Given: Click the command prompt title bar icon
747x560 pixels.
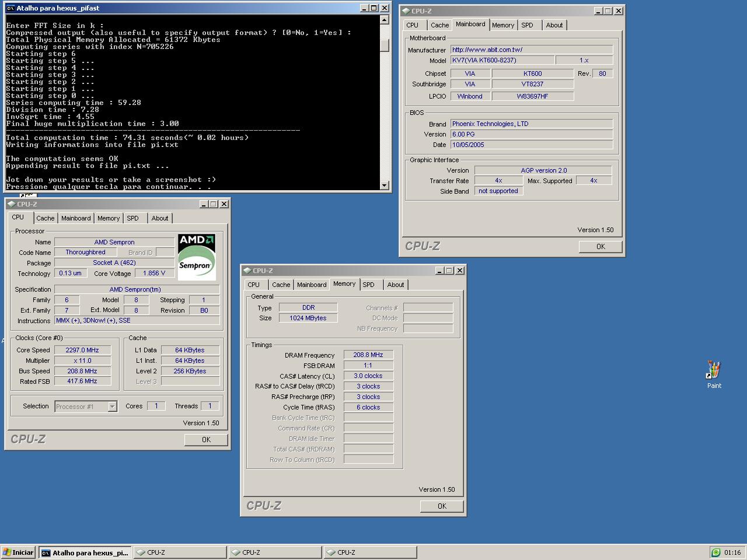Looking at the screenshot, I should [x=11, y=8].
